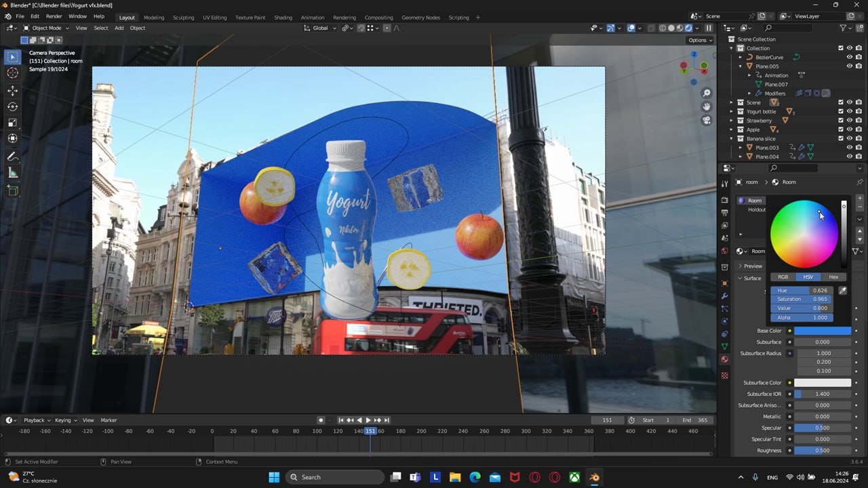Uncheck the Scene collection exclude checkbox

pos(841,102)
